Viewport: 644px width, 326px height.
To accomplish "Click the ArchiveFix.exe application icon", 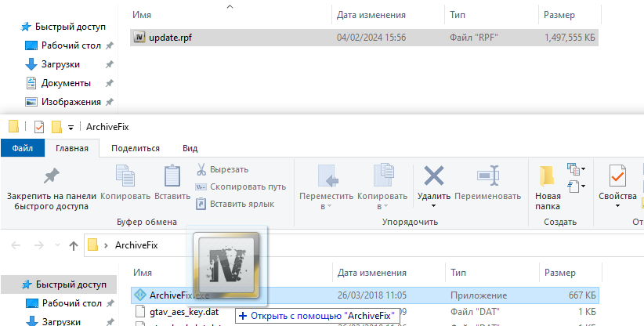I will point(140,295).
